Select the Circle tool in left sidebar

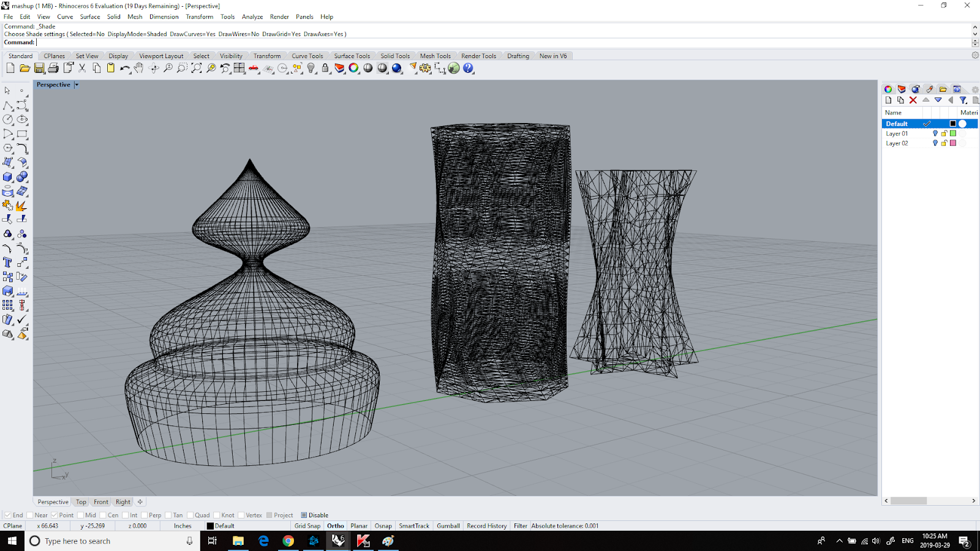pos(8,119)
